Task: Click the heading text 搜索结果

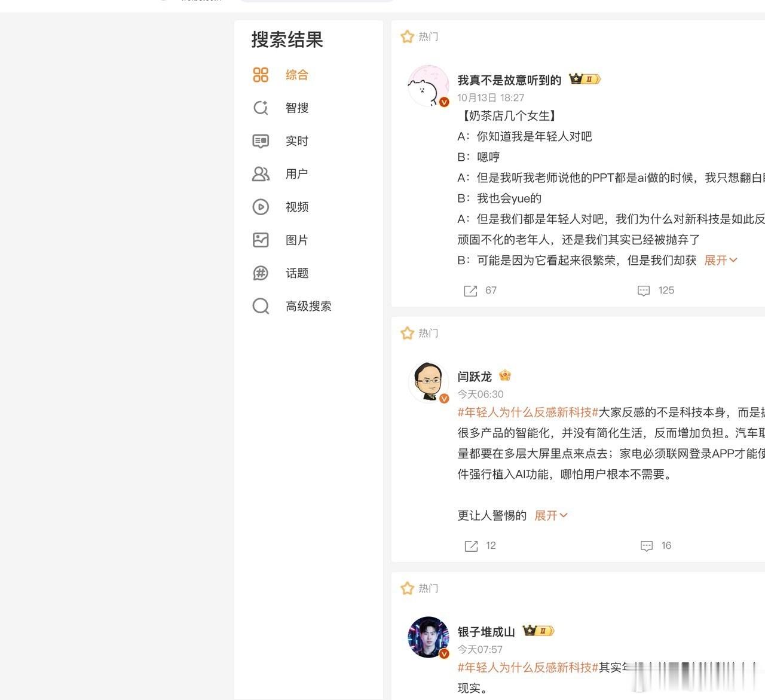Action: (x=287, y=39)
